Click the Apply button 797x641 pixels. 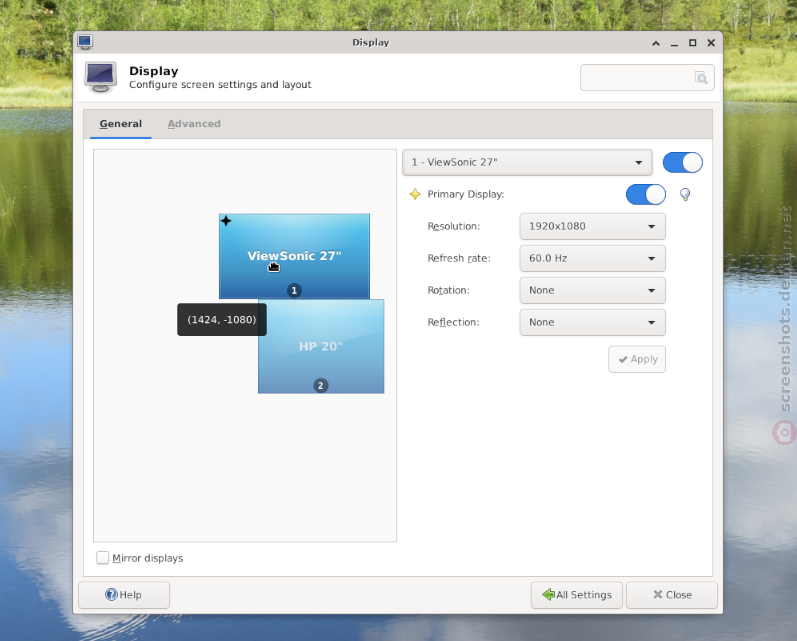(637, 359)
